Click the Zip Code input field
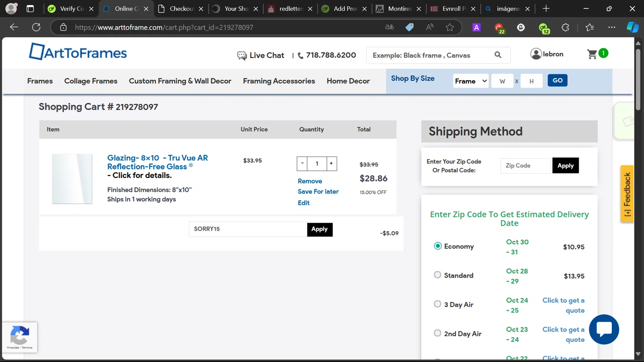Screen dimensions: 644x362 point(526,166)
